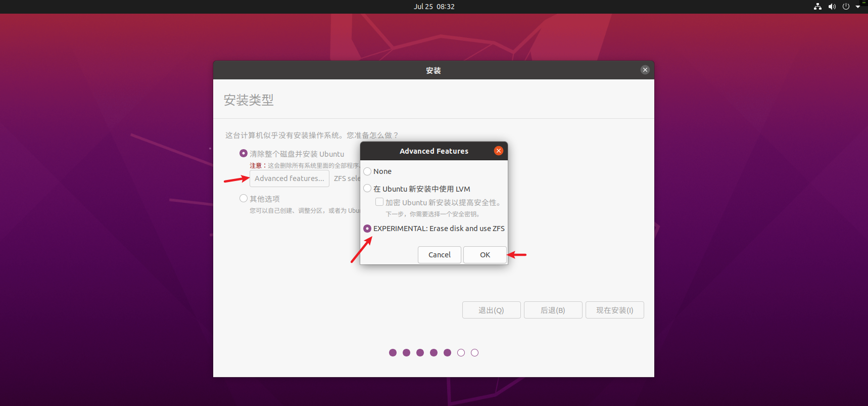Select the None radio option
Screen dimensions: 868x406
click(x=367, y=171)
